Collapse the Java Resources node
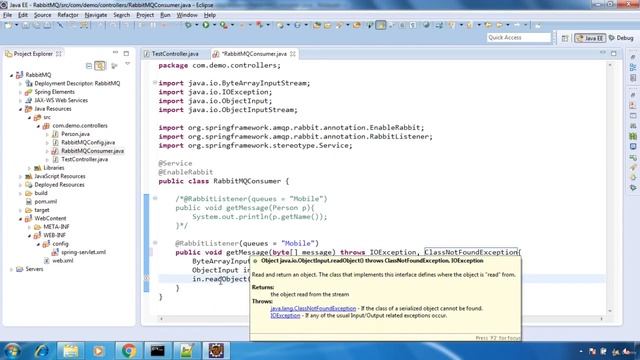 [20, 109]
